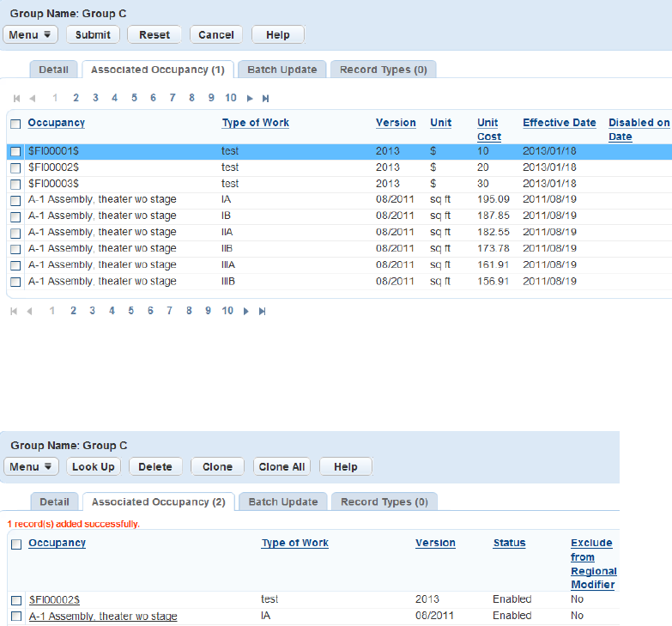Open Record Types (0) tab in lower panel
Image resolution: width=672 pixels, height=626 pixels.
pyautogui.click(x=384, y=501)
